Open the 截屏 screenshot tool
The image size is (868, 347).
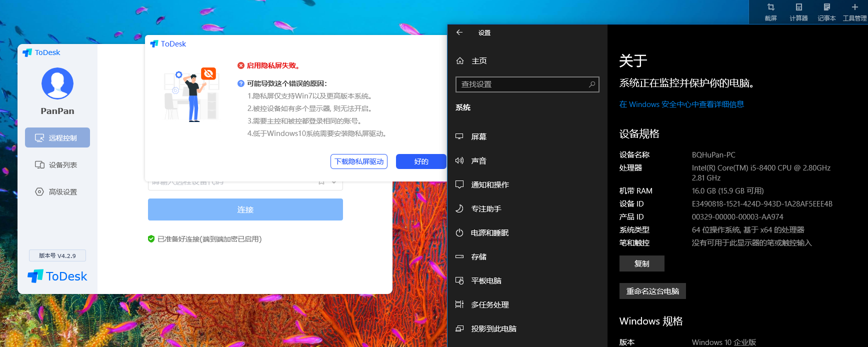pyautogui.click(x=770, y=12)
